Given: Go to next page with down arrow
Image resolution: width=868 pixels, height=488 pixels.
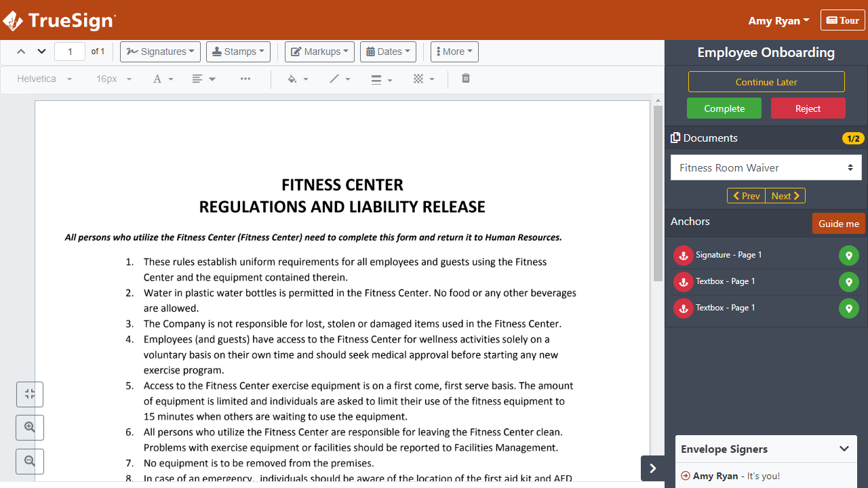Looking at the screenshot, I should [x=41, y=52].
